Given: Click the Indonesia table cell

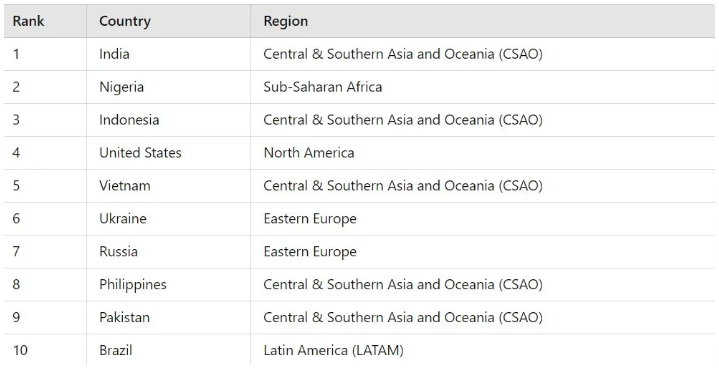Looking at the screenshot, I should coord(168,120).
